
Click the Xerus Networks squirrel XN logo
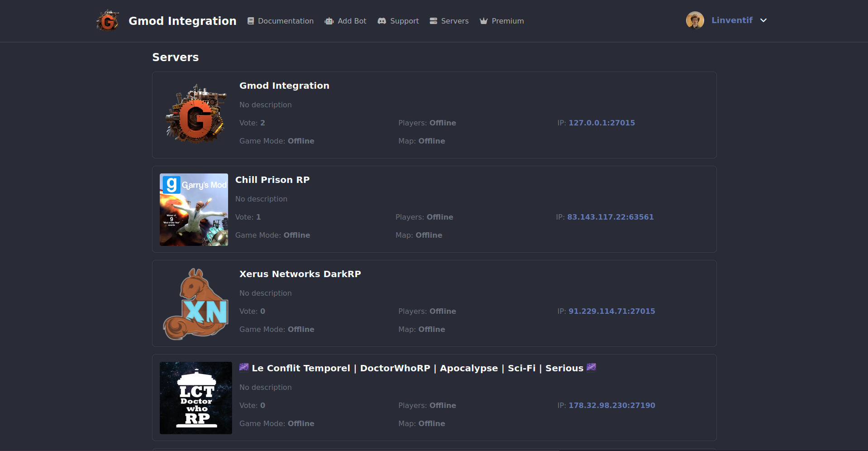point(196,304)
